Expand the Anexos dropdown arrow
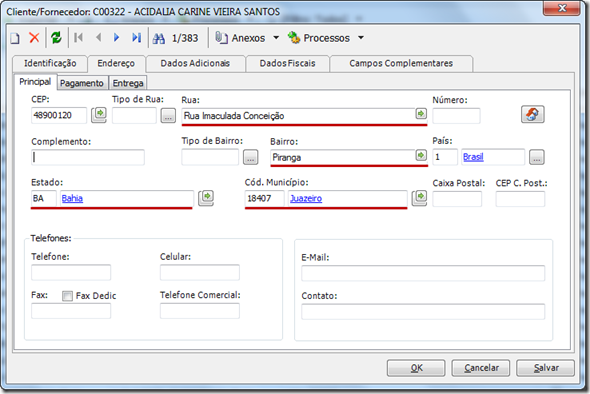 pos(276,38)
